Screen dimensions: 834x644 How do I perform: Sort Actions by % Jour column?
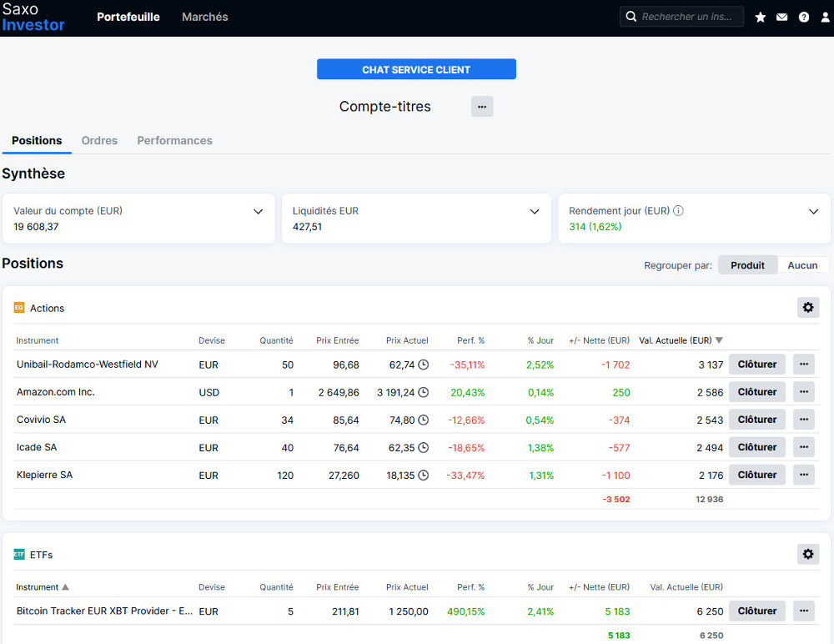coord(540,340)
